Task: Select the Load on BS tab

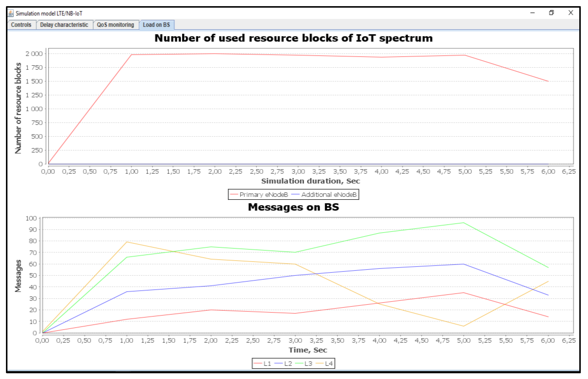Action: 156,25
